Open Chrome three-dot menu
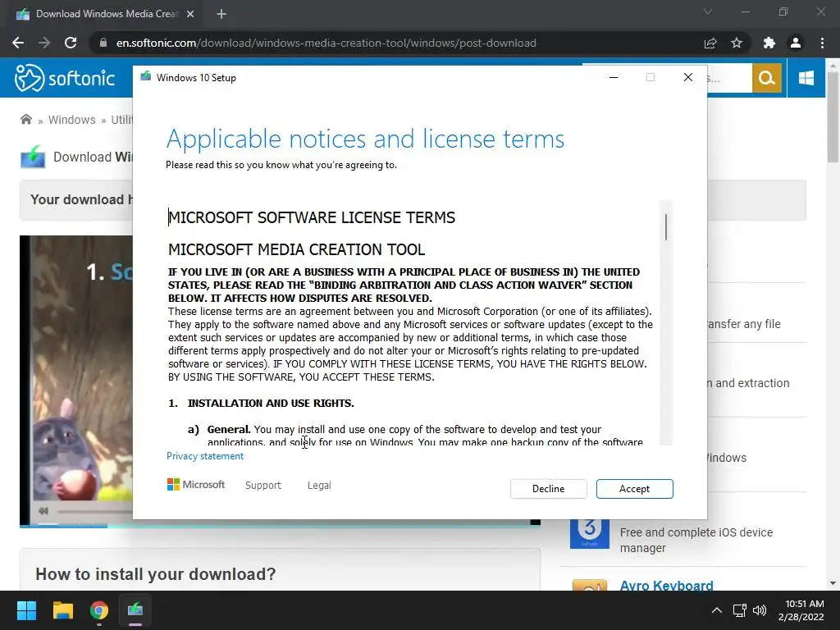 click(x=822, y=43)
